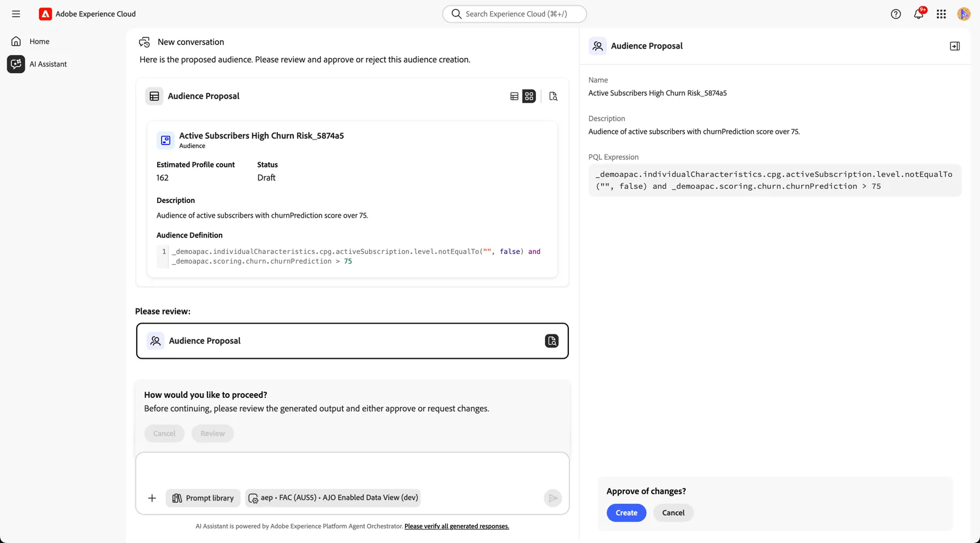Open Please verify all generated responses link
Screen dimensions: 980x543
point(457,527)
